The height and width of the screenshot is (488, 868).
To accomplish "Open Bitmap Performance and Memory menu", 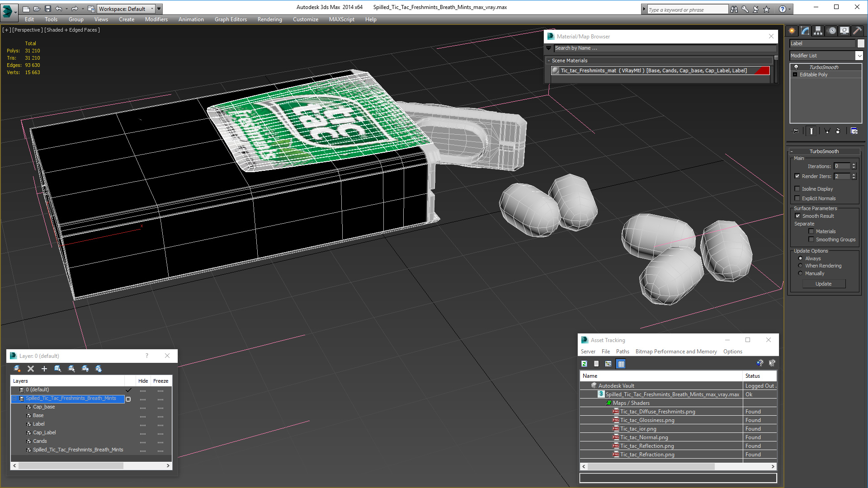I will [676, 352].
